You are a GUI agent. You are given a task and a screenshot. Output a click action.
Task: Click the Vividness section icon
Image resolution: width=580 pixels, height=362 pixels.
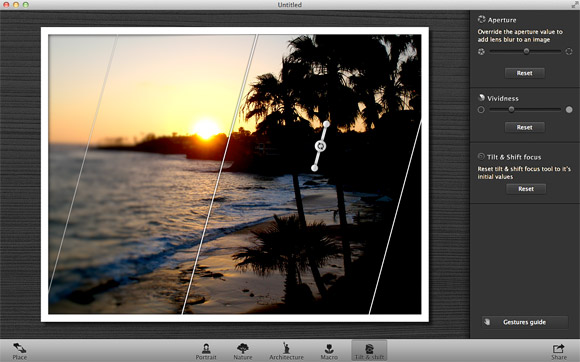coord(481,98)
